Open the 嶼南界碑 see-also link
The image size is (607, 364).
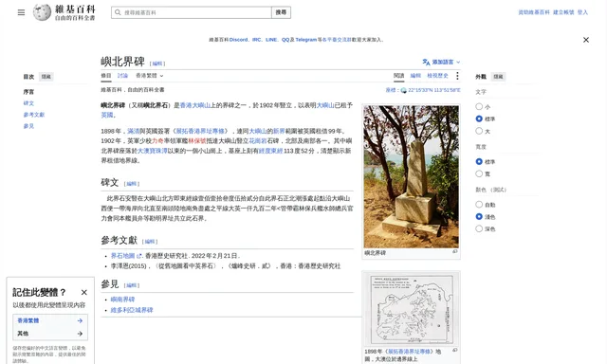tap(122, 300)
